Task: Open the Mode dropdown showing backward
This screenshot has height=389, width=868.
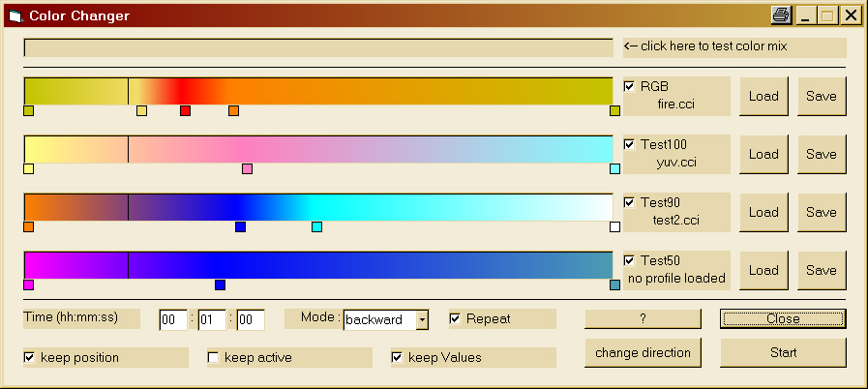Action: click(x=422, y=320)
